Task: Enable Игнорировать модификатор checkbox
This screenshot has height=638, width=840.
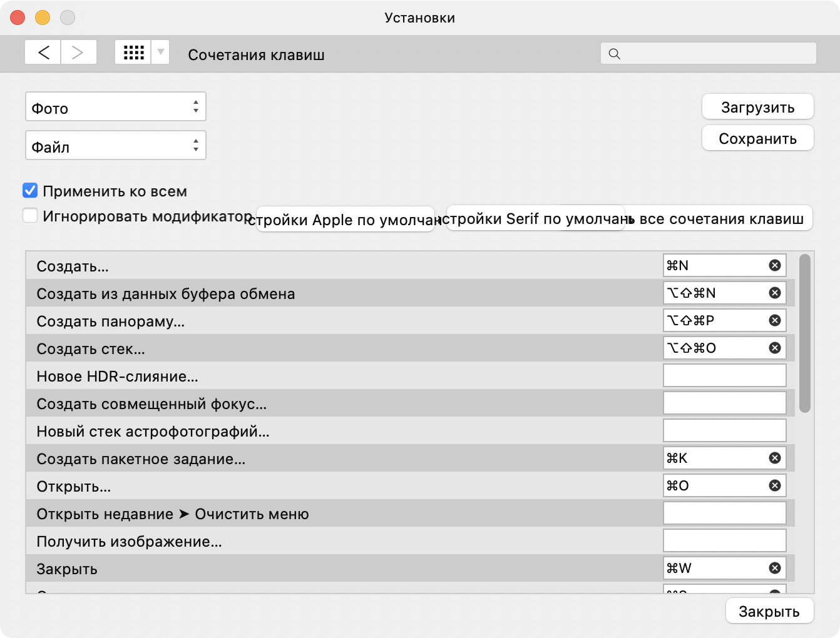Action: pos(30,216)
